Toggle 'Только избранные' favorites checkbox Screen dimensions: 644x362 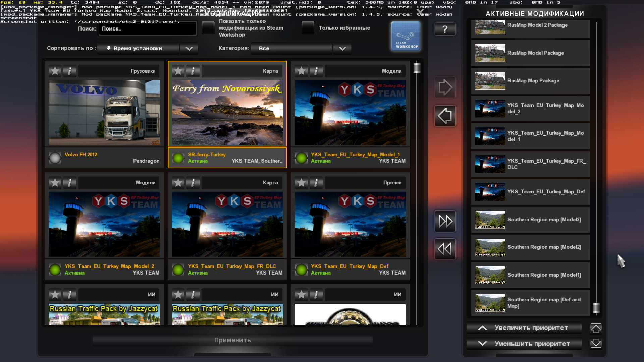coord(308,28)
